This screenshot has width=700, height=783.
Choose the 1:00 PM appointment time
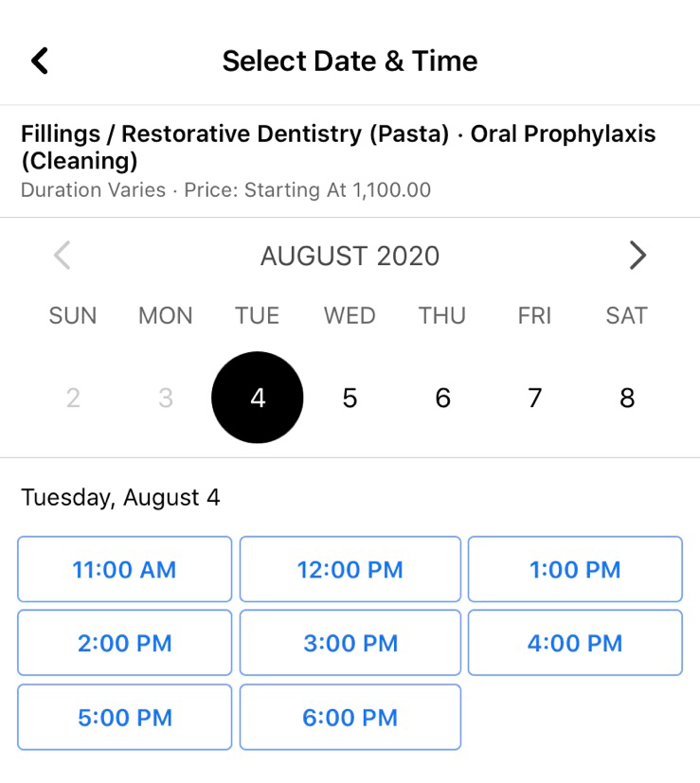coord(575,570)
